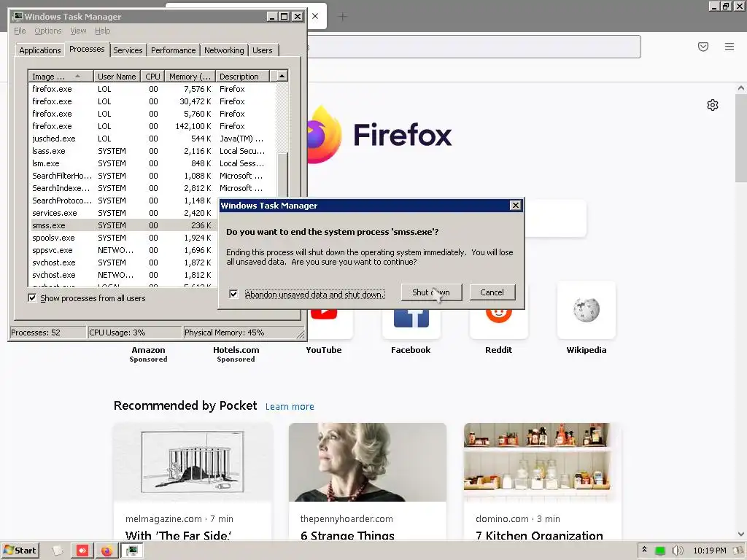Open the Performance tab
Viewport: 747px width, 560px height.
pyautogui.click(x=174, y=50)
